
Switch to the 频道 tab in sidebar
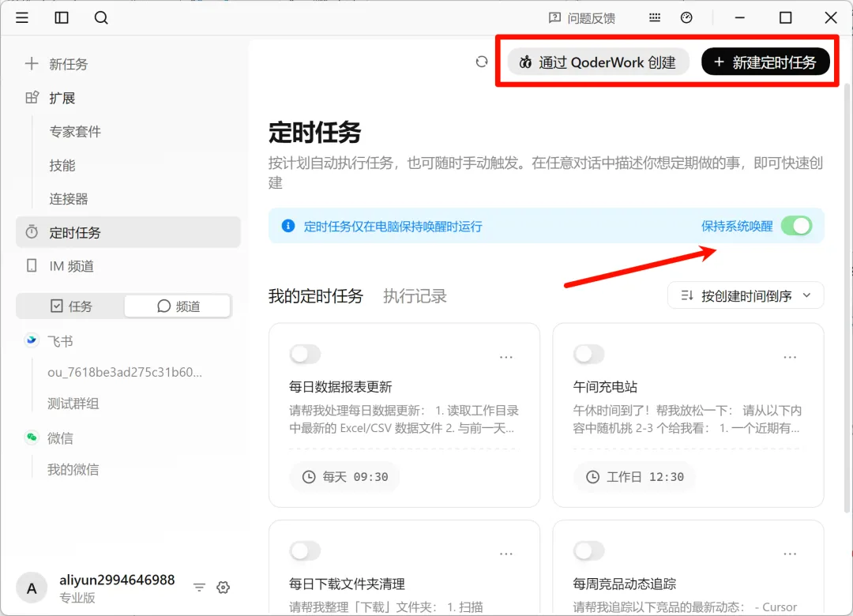[178, 306]
